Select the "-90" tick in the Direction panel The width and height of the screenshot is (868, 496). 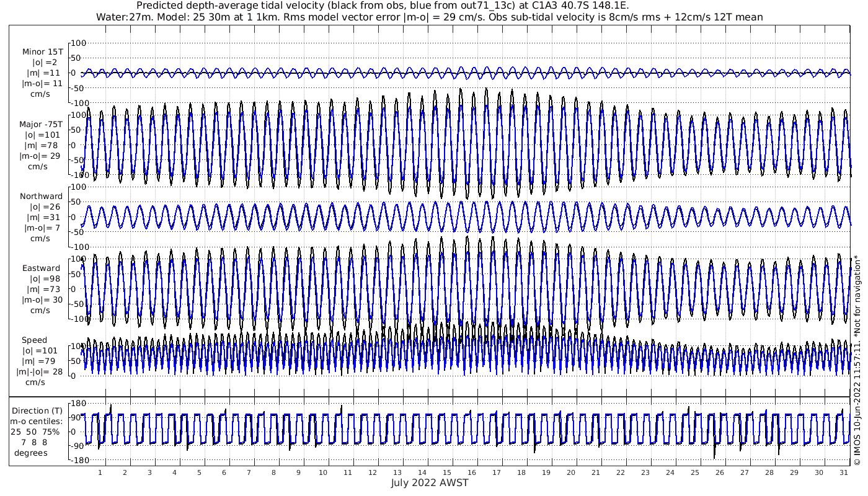pos(78,446)
